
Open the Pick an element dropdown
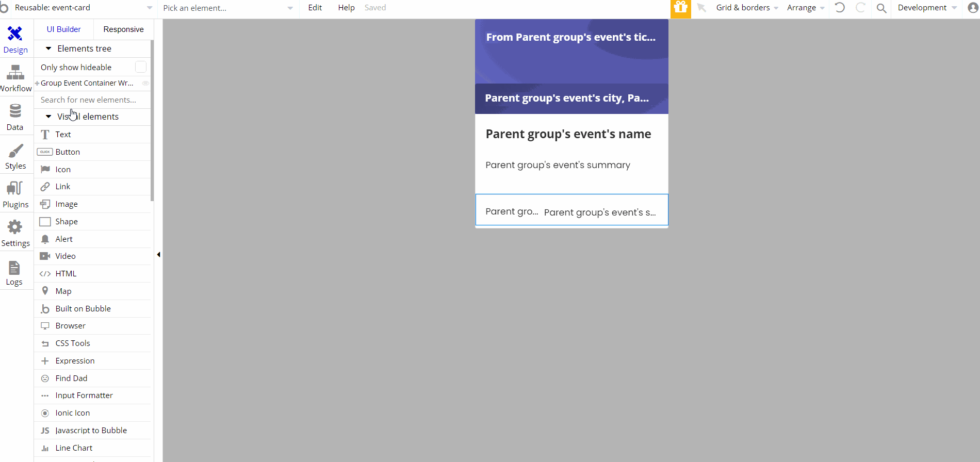coord(227,8)
